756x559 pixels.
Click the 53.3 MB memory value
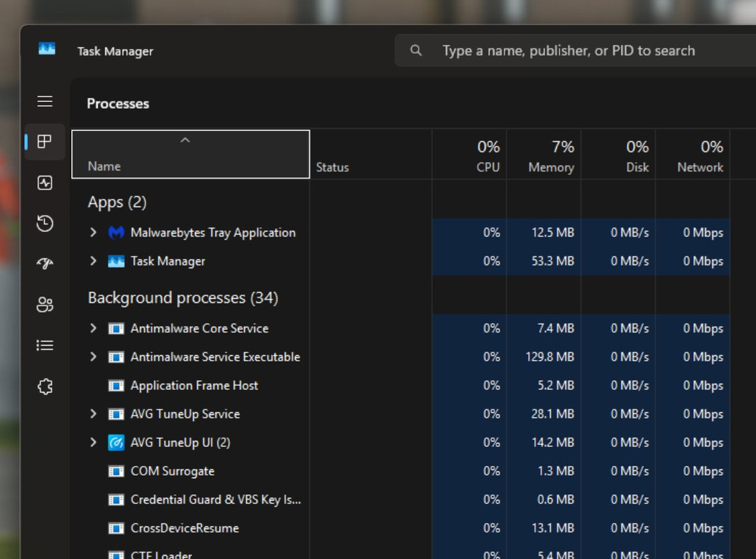(x=553, y=261)
